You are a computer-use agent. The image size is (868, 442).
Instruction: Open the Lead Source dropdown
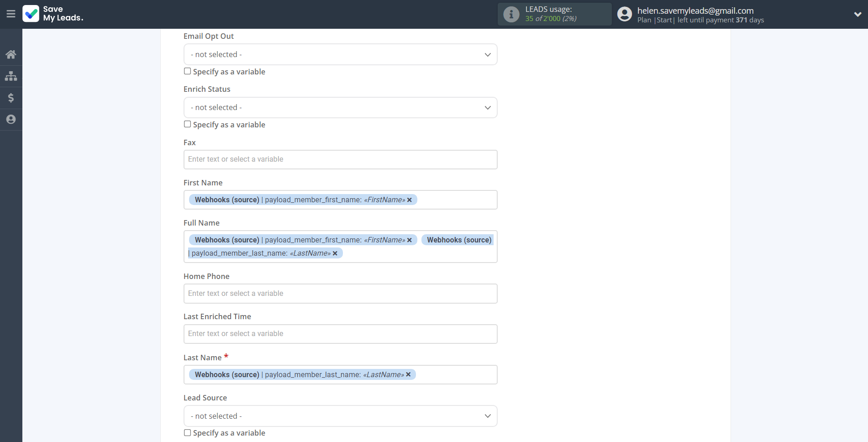click(340, 416)
